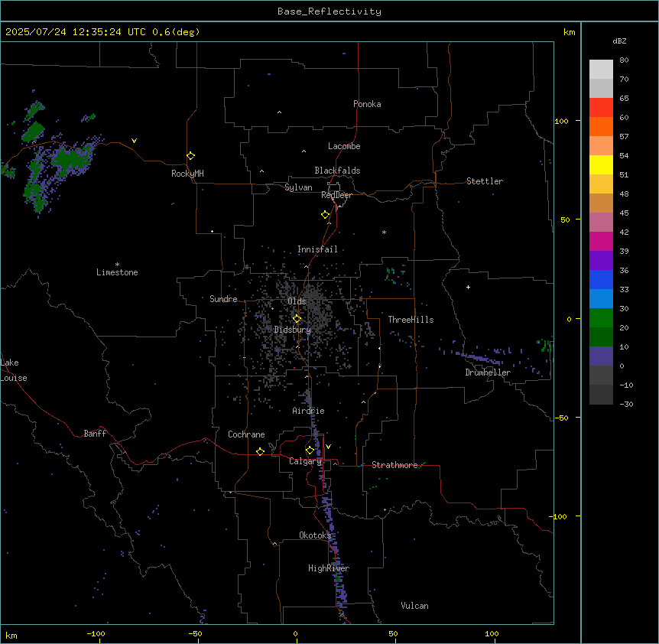Click the asterisk marker east of Innisfail

384,232
